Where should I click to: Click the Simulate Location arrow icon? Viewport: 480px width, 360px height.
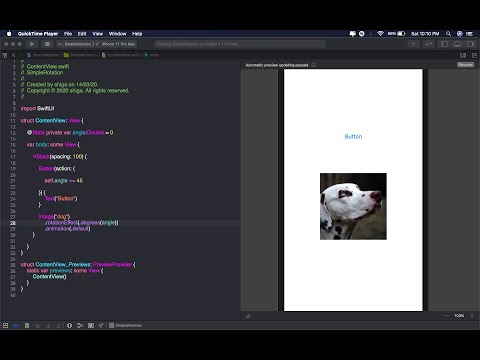101,325
